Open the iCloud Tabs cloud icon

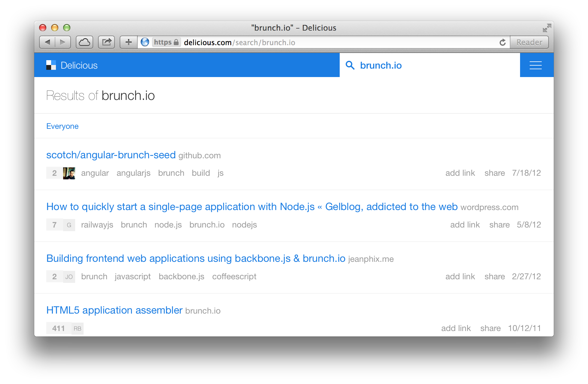84,42
